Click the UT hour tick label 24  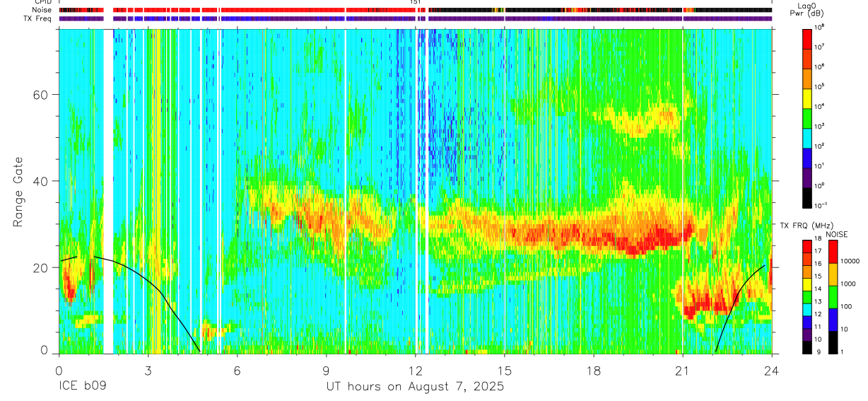pyautogui.click(x=772, y=370)
